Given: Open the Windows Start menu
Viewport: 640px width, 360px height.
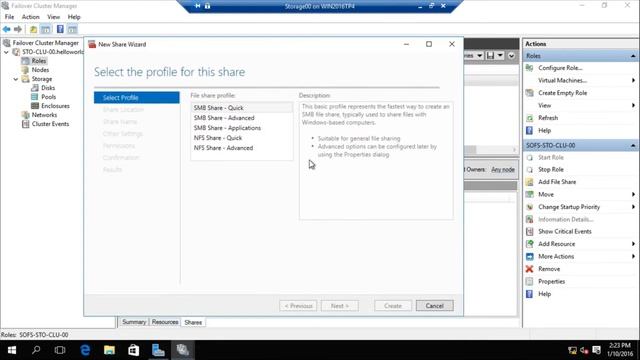Looking at the screenshot, I should [12, 350].
